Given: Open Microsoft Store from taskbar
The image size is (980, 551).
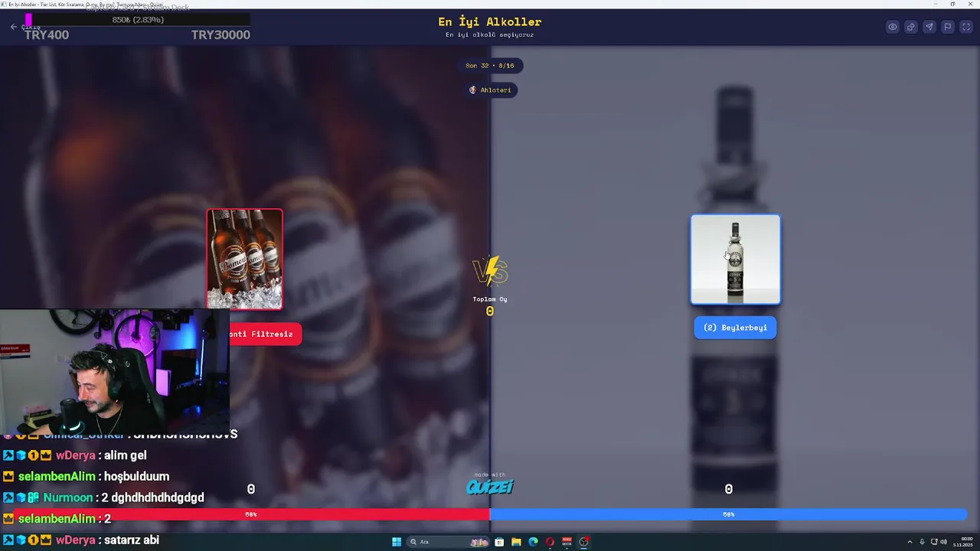Looking at the screenshot, I should click(499, 542).
